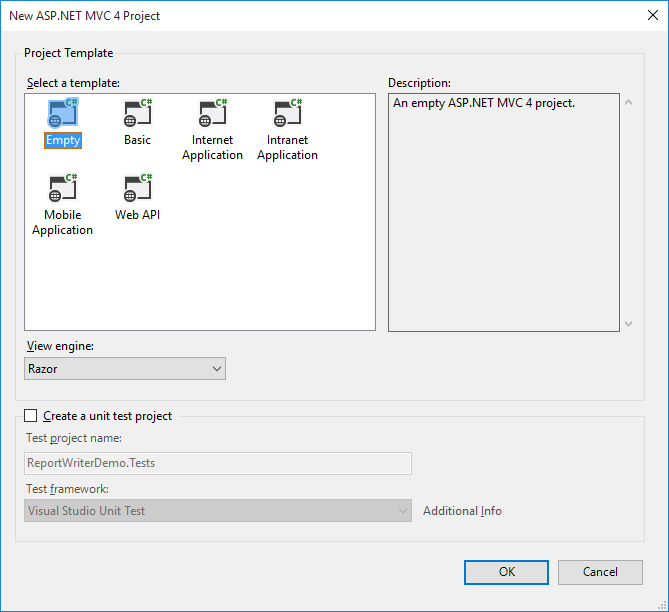Viewport: 669px width, 612px height.
Task: Choose the Mobile Application template icon
Action: coord(62,188)
